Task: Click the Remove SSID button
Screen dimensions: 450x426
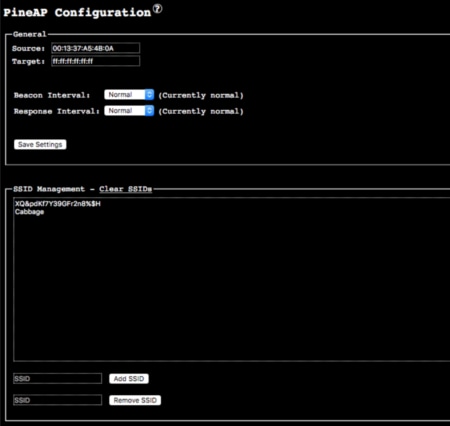Action: 135,400
